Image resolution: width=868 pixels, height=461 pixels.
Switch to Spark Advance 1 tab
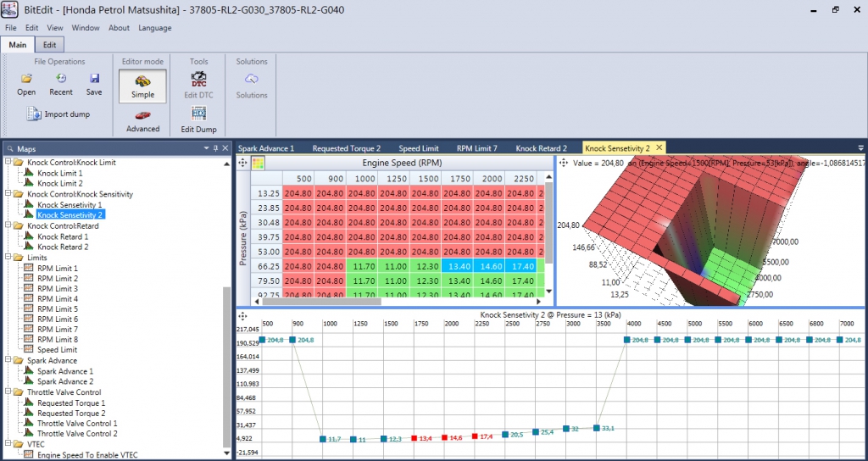pyautogui.click(x=266, y=148)
